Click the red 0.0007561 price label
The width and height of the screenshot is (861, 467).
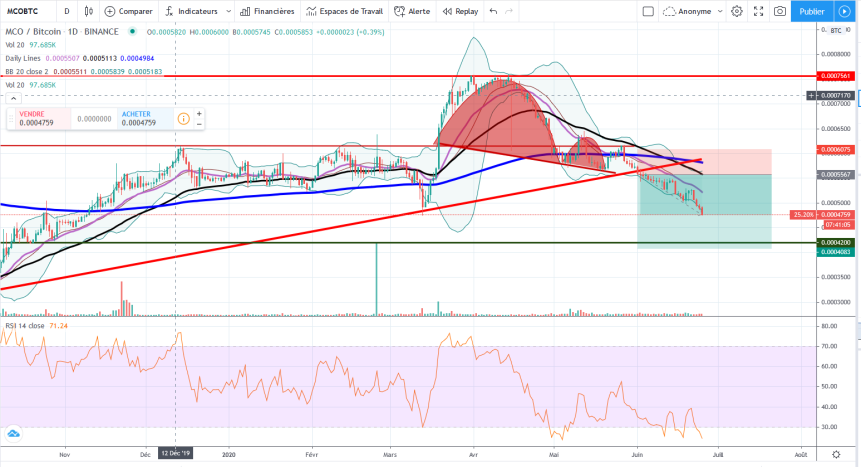click(835, 76)
